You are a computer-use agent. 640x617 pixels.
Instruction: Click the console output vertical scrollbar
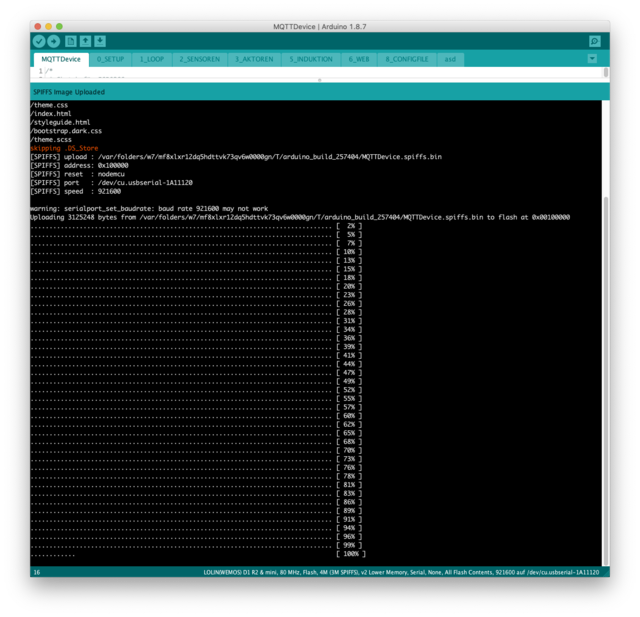[606, 380]
